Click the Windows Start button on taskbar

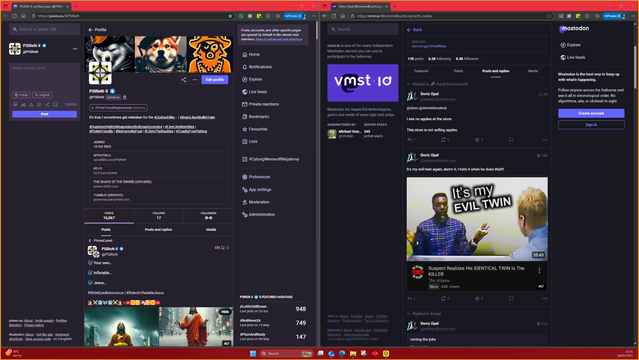(x=253, y=353)
